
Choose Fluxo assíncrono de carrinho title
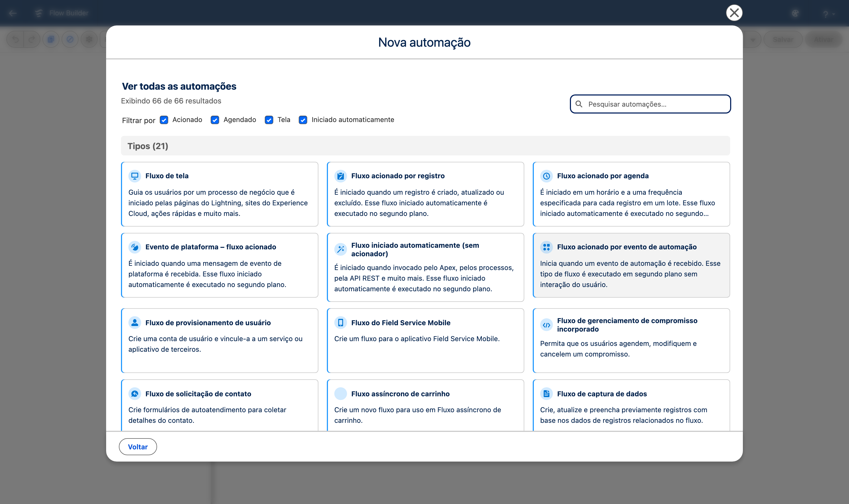pyautogui.click(x=400, y=394)
